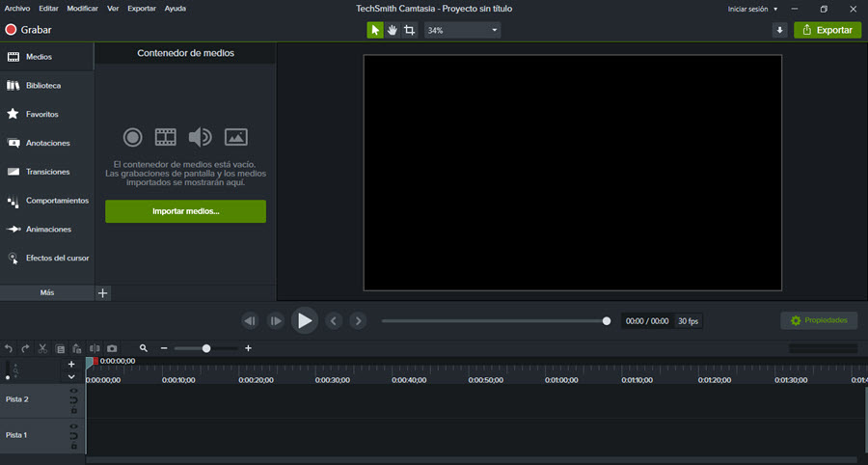Click the camera snapshot icon
The image size is (868, 465).
pos(112,349)
